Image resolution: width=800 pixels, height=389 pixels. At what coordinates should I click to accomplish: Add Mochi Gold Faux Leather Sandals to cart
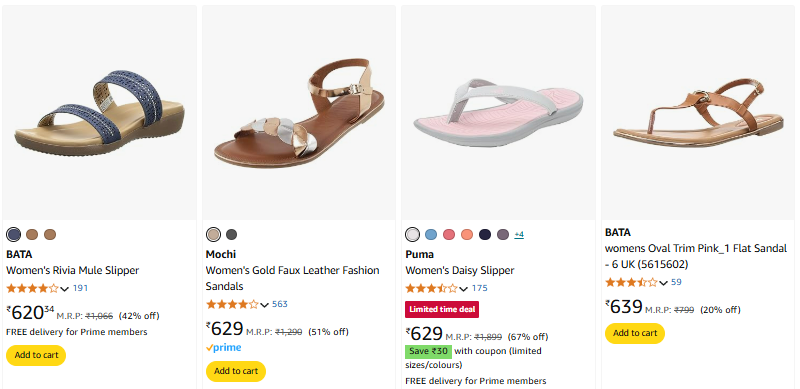(x=236, y=371)
